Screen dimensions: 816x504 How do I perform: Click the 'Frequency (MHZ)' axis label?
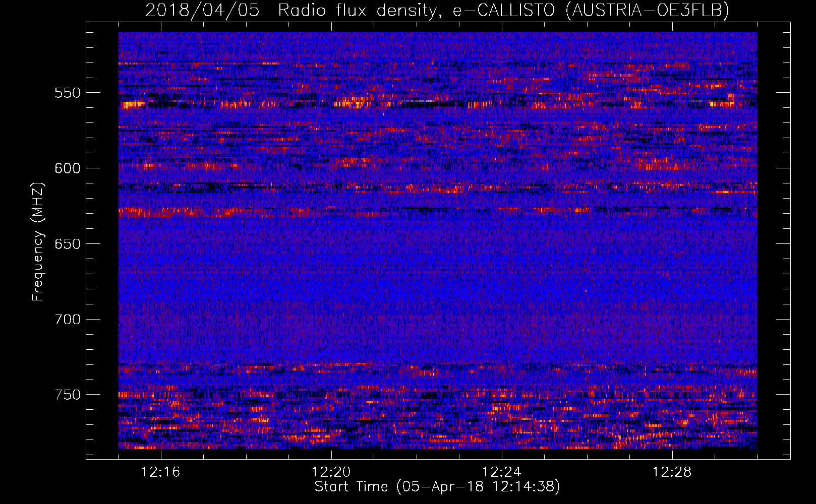pos(38,241)
